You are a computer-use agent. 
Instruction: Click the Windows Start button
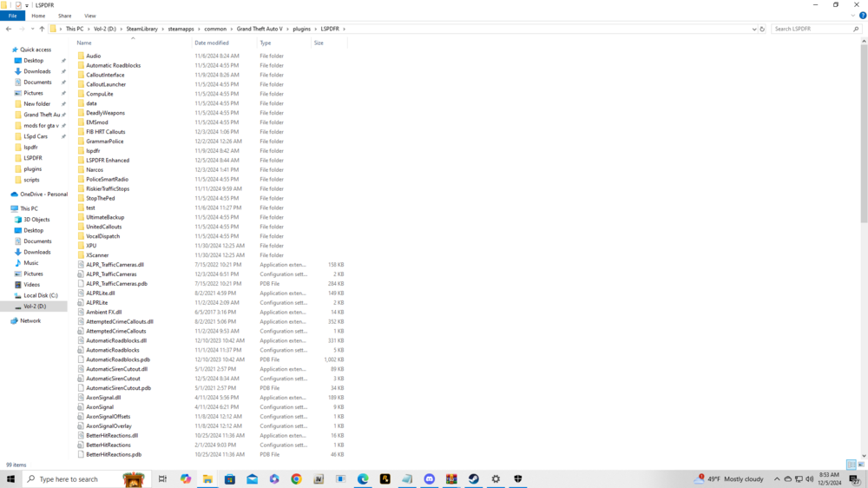10,479
